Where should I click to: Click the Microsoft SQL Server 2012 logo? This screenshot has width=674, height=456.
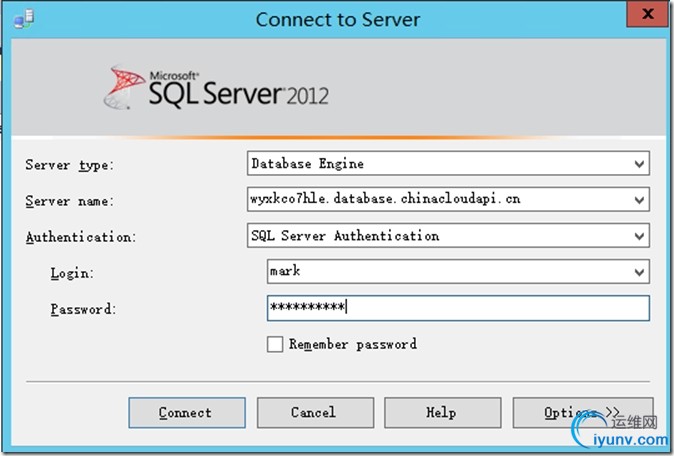216,87
